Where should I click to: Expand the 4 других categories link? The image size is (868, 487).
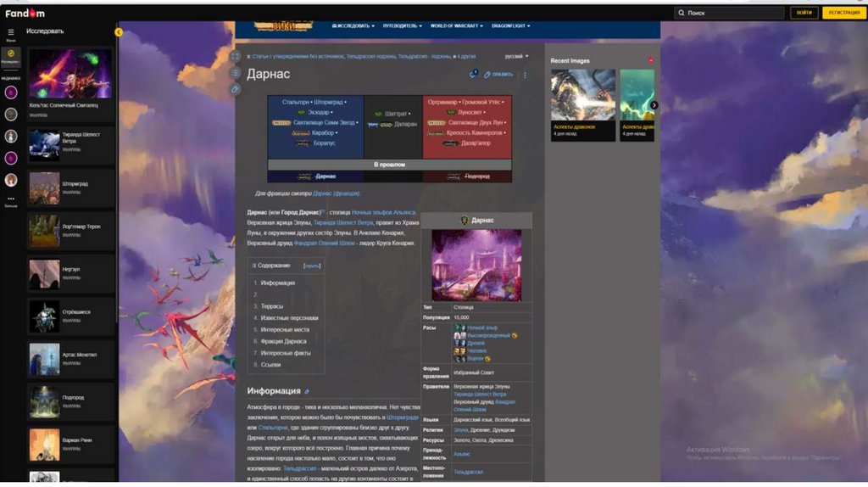click(x=466, y=57)
